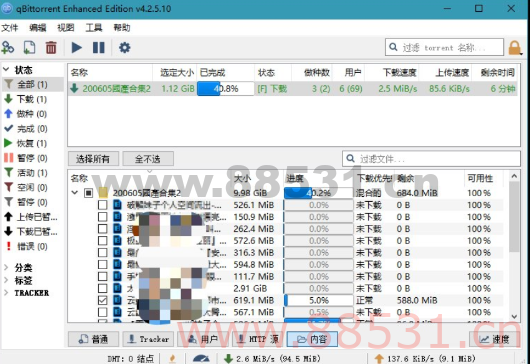Open the 编辑 menu
Viewport: 530px width, 364px height.
tap(38, 28)
